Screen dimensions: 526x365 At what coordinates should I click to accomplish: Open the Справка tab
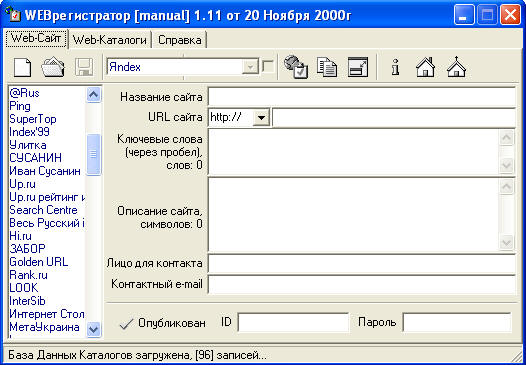179,40
